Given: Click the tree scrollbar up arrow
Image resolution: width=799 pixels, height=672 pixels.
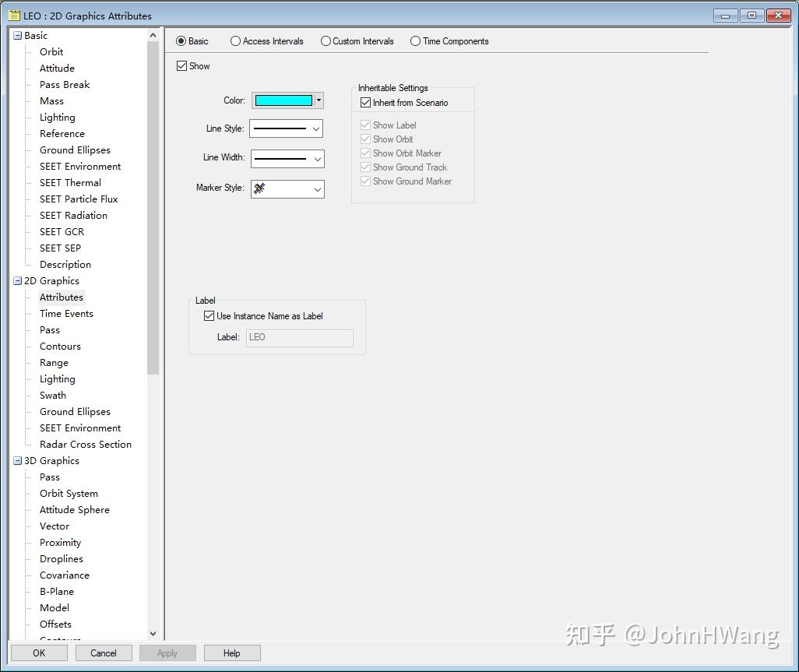Looking at the screenshot, I should click(x=153, y=35).
